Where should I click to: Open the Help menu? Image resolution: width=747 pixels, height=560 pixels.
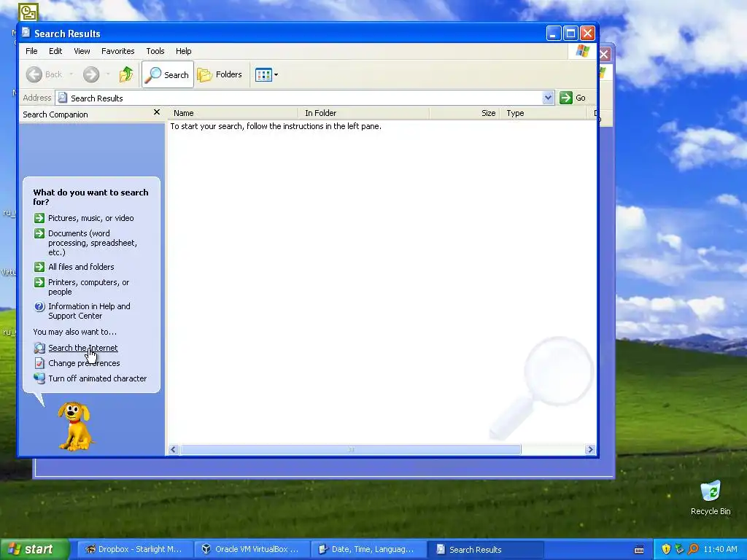pyautogui.click(x=183, y=51)
